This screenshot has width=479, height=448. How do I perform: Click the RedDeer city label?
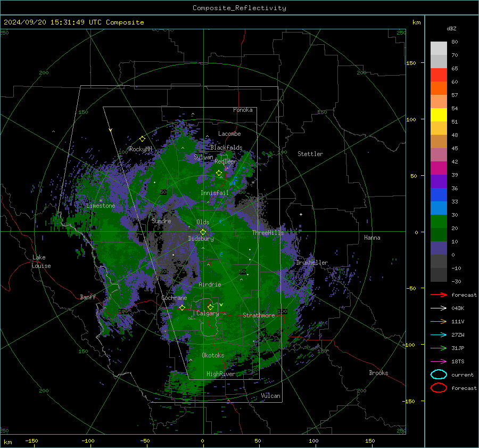click(x=226, y=161)
